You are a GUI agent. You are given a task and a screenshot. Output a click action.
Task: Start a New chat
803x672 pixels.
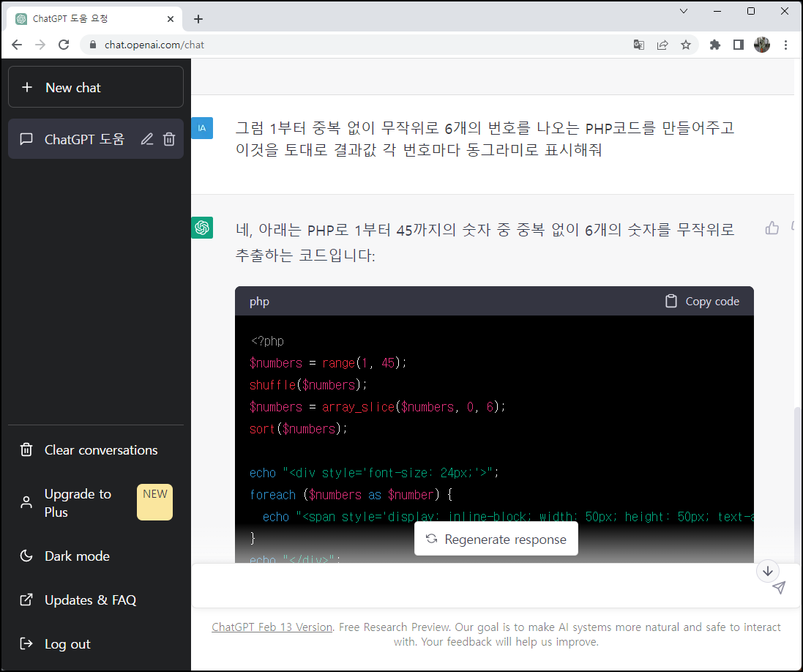pyautogui.click(x=96, y=87)
